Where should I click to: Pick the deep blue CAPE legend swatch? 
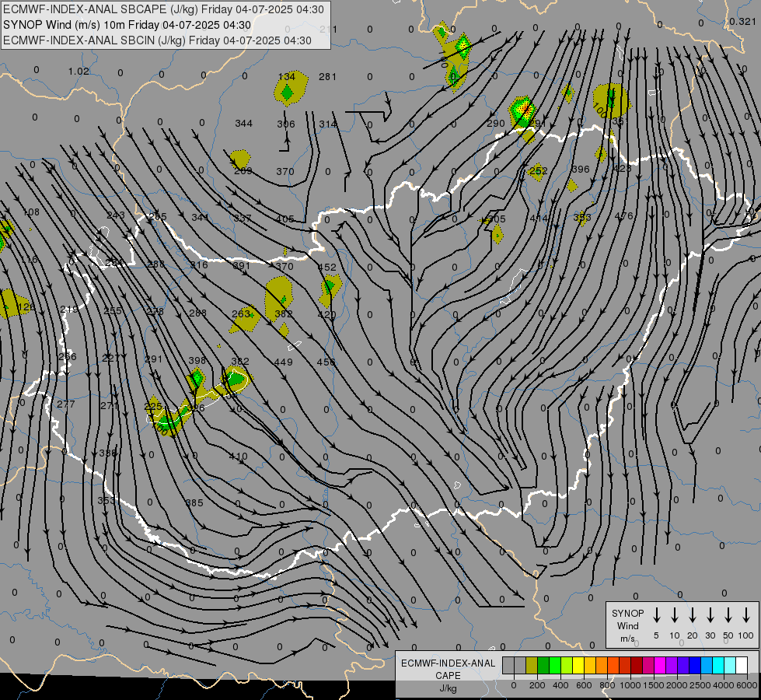(694, 665)
